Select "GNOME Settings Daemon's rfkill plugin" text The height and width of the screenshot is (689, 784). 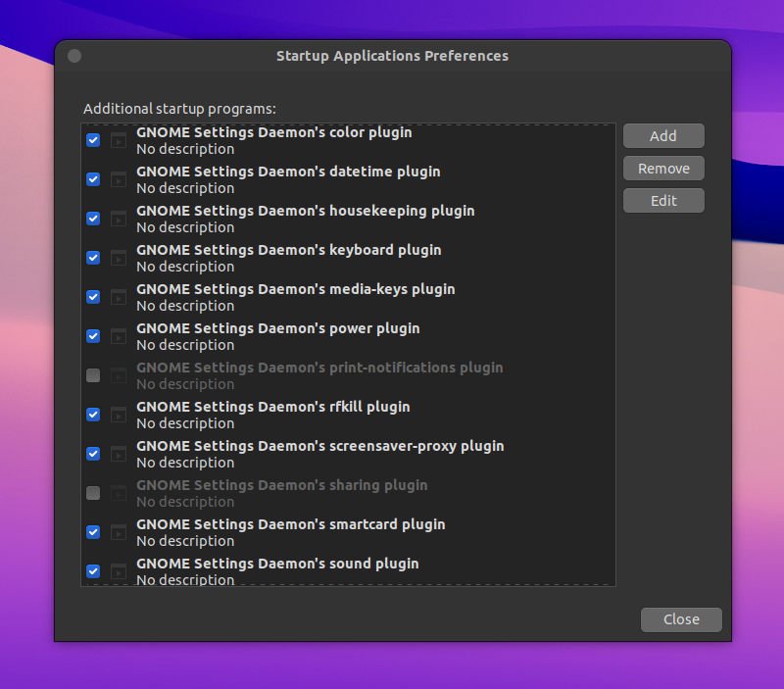[273, 407]
